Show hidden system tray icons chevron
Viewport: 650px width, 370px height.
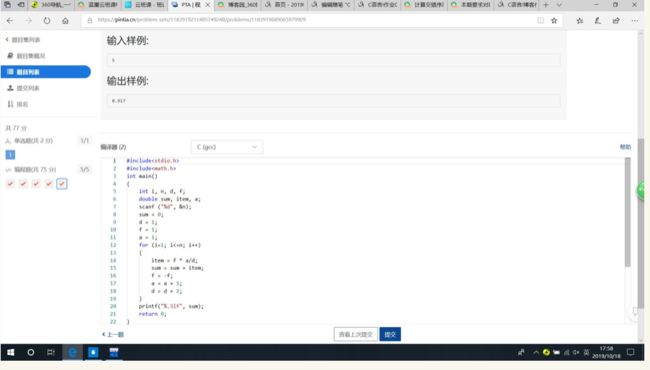[x=536, y=352]
